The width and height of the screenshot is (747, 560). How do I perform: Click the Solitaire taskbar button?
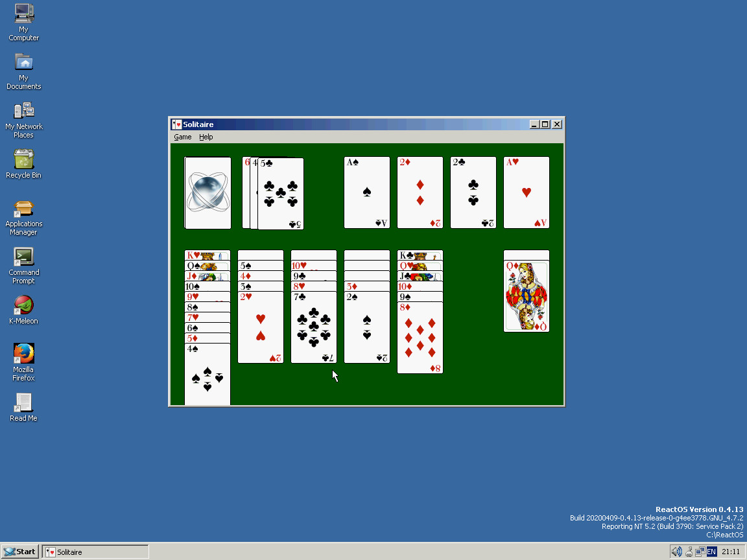pyautogui.click(x=95, y=552)
